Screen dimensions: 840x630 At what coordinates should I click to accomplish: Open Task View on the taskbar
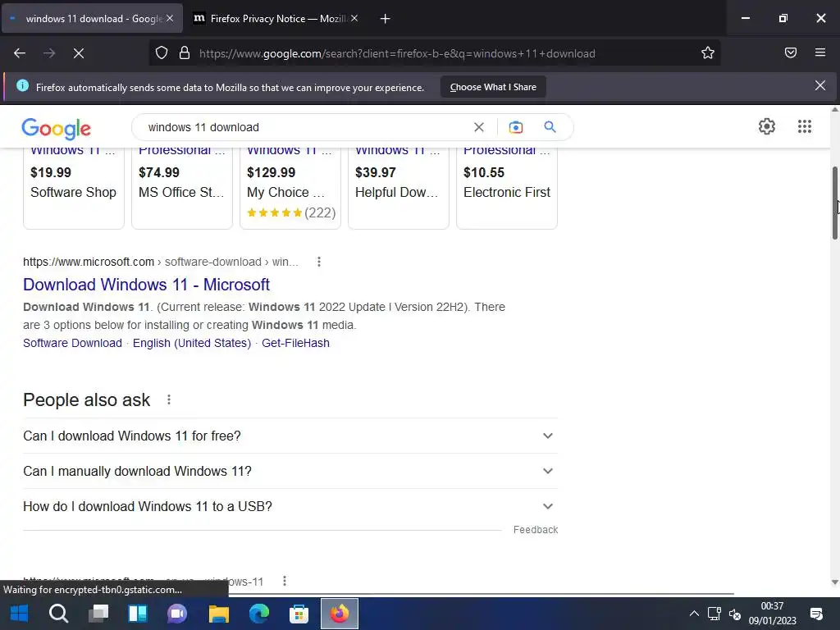98,614
